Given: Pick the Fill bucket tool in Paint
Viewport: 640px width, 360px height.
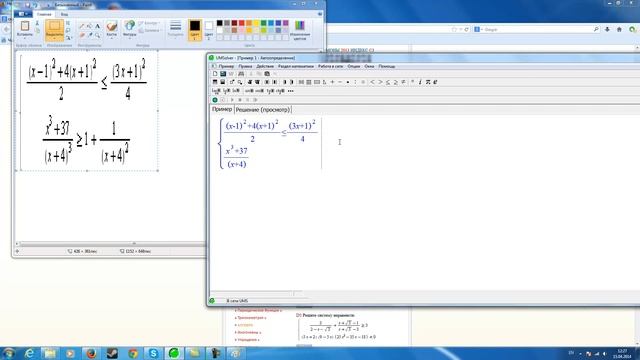Looking at the screenshot, I should tap(89, 26).
